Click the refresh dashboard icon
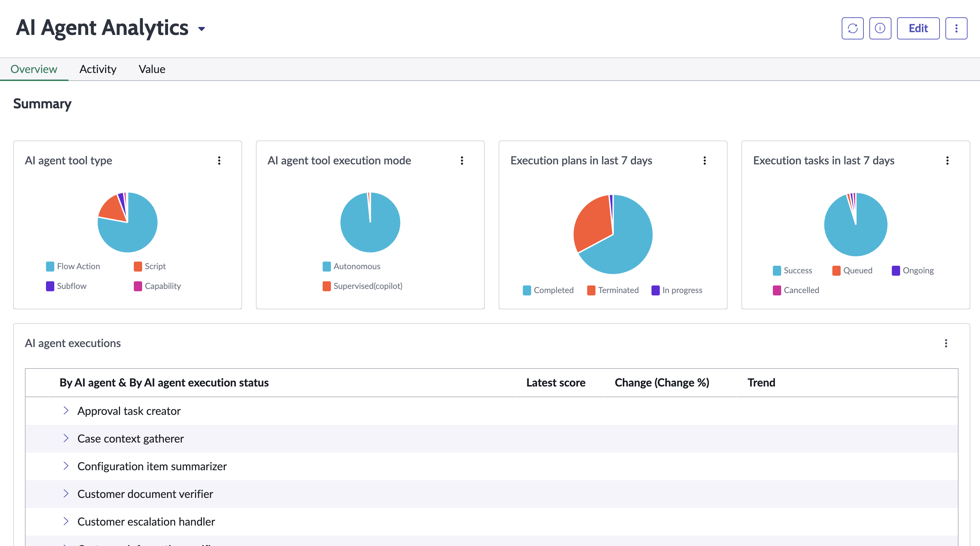Screen dimensions: 980x546 852,28
